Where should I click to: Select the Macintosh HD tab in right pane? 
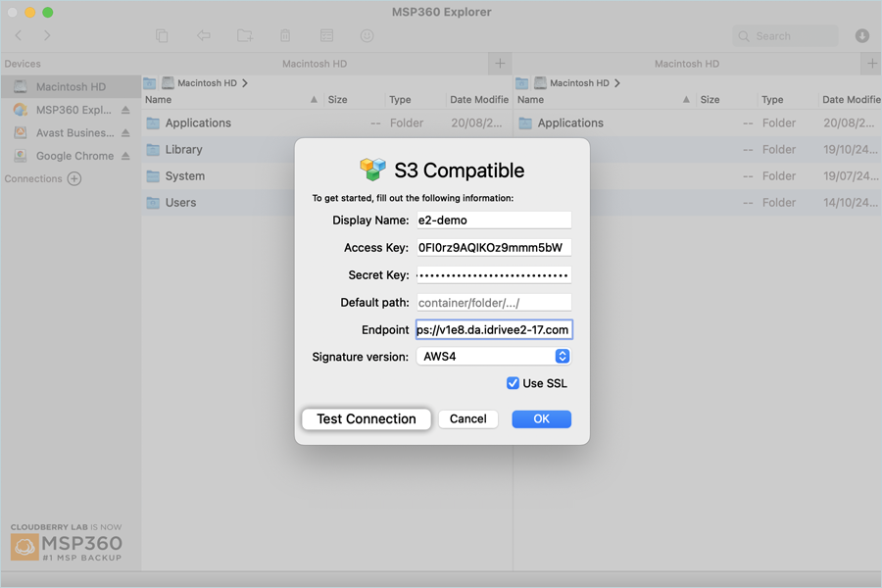[x=686, y=64]
